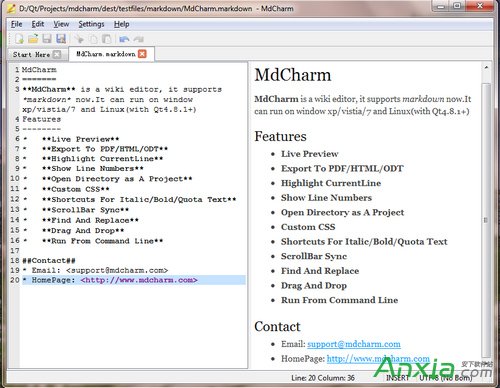Click the preview pane vertical scrollbar thumb
The image size is (500, 388).
[x=486, y=220]
